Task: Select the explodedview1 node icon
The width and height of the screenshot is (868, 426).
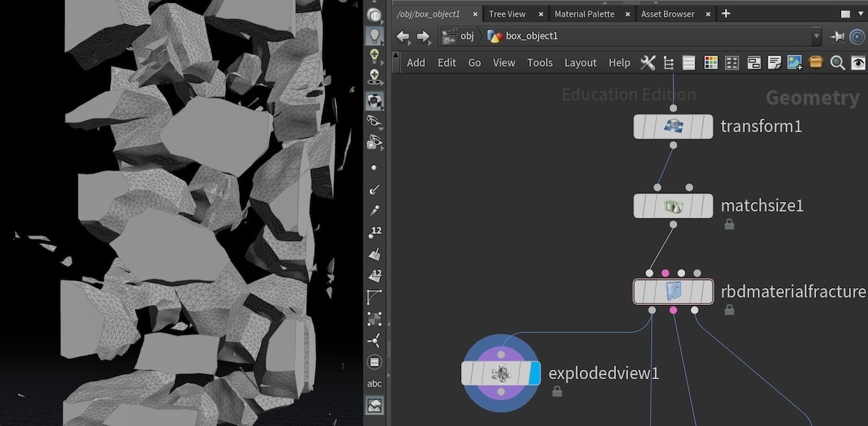Action: click(x=501, y=373)
